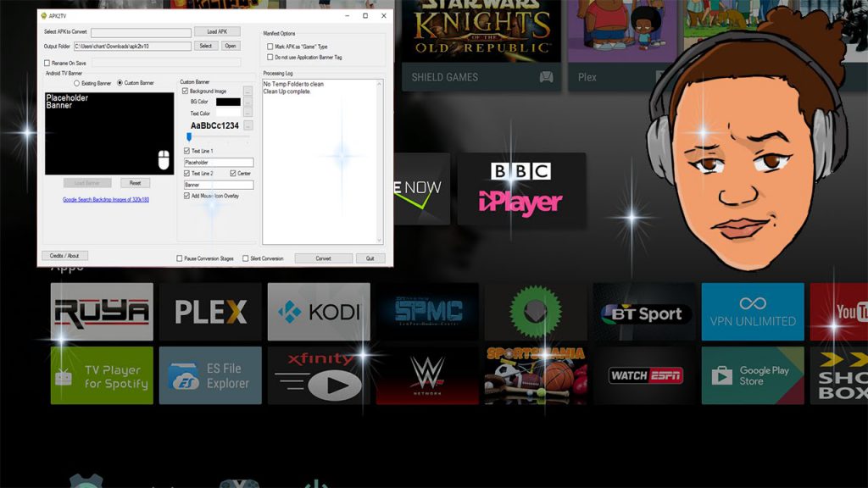Select the VPN Unlimited app icon
The height and width of the screenshot is (488, 868).
(752, 312)
